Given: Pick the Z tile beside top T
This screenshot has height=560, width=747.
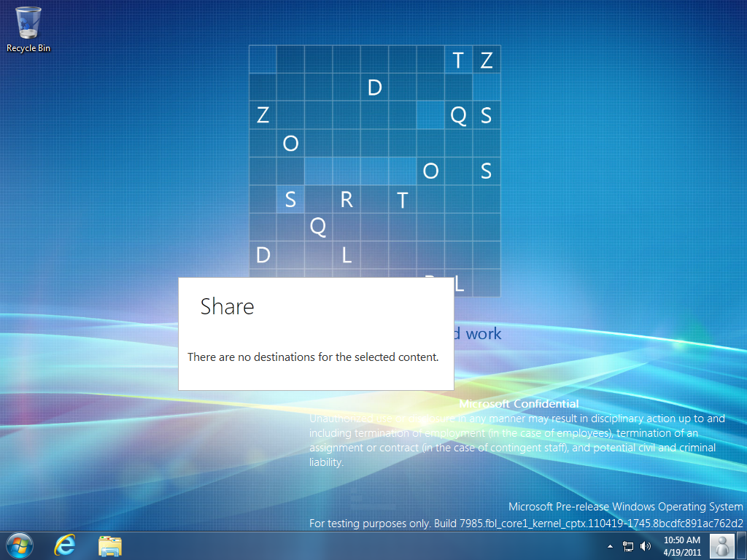Looking at the screenshot, I should point(487,60).
